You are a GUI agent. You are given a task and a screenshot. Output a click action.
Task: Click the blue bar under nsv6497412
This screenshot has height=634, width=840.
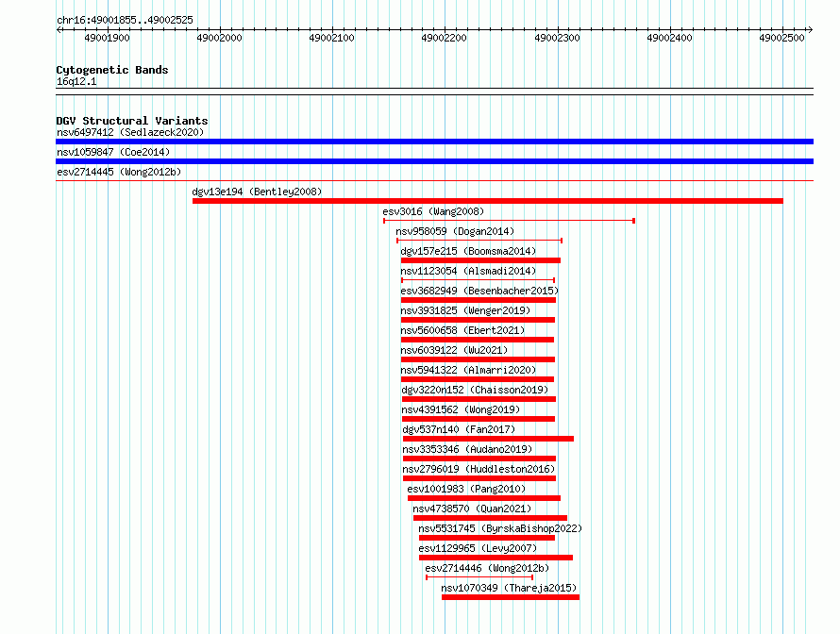434,142
